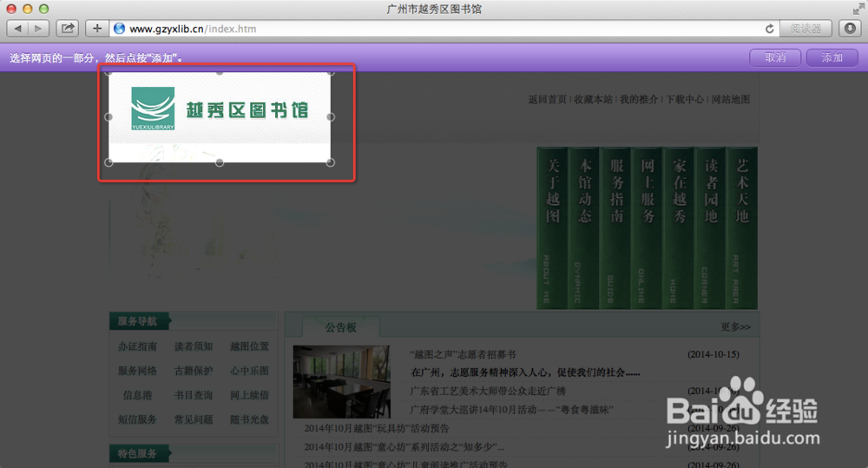The width and height of the screenshot is (868, 468).
Task: Click the 特色服务 section header
Action: pos(138,453)
